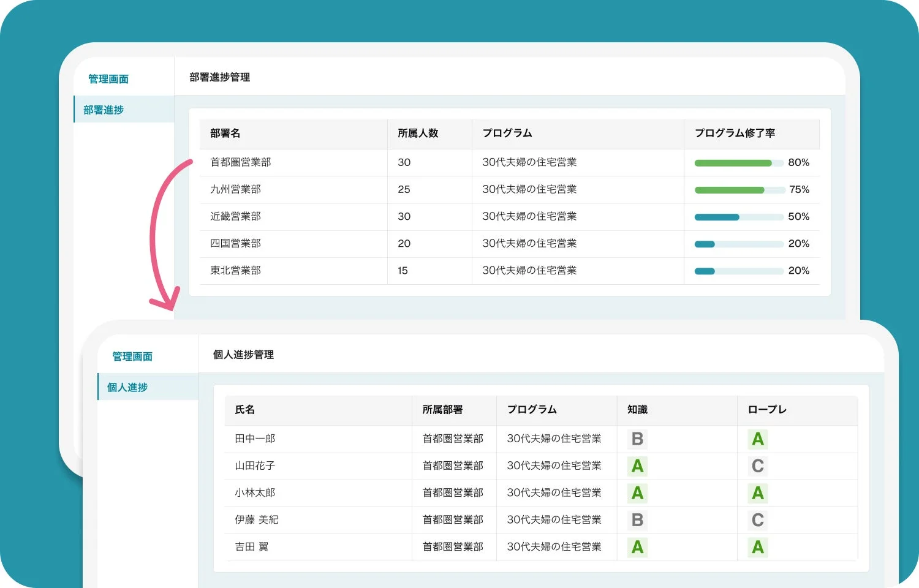Click the 所属人数 column header
This screenshot has width=919, height=588.
[x=418, y=133]
